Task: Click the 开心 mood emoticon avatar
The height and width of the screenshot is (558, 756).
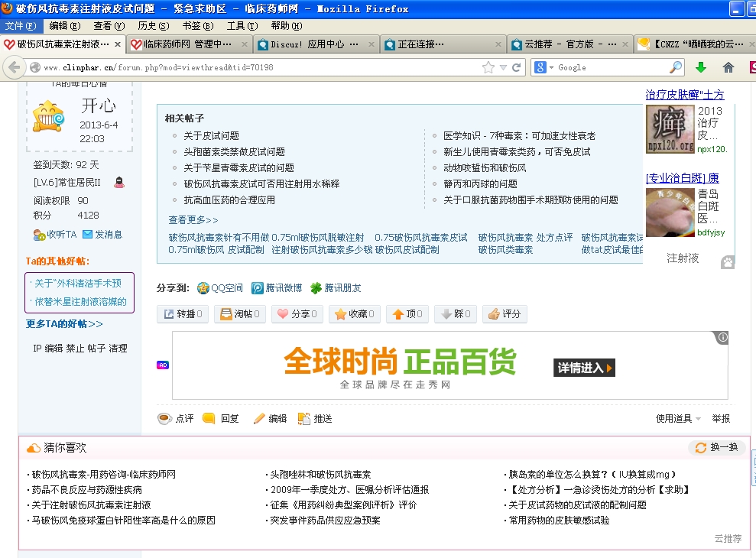Action: (48, 116)
